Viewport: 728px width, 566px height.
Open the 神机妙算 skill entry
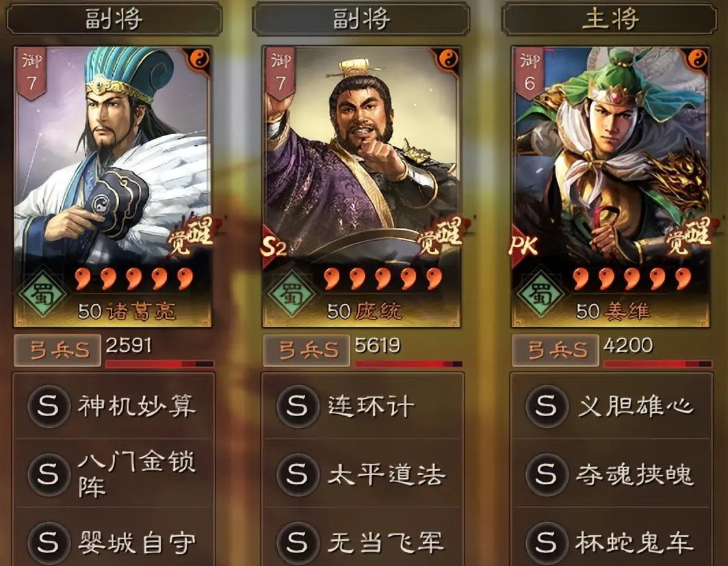point(113,407)
